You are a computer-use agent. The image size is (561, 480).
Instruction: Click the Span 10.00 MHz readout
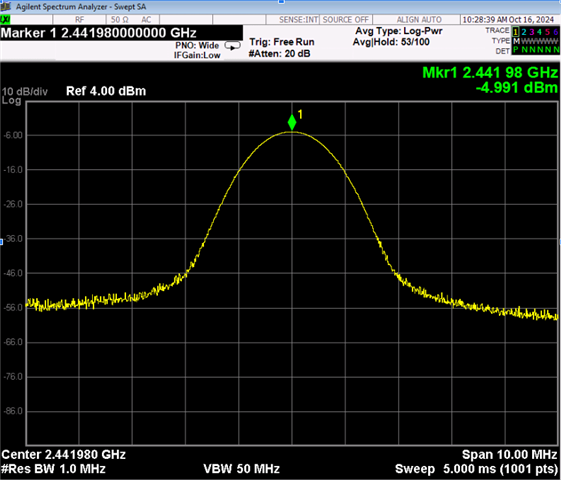pyautogui.click(x=509, y=455)
